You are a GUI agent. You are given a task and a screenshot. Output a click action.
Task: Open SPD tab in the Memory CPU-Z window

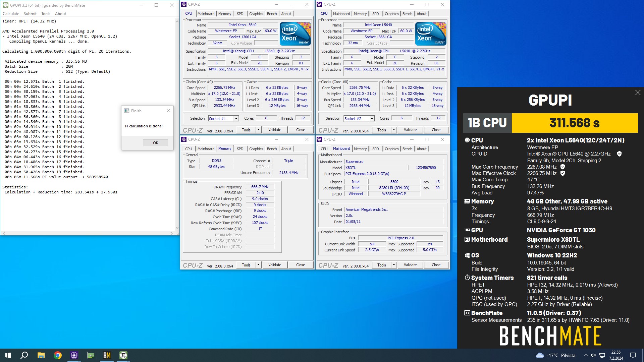(240, 149)
